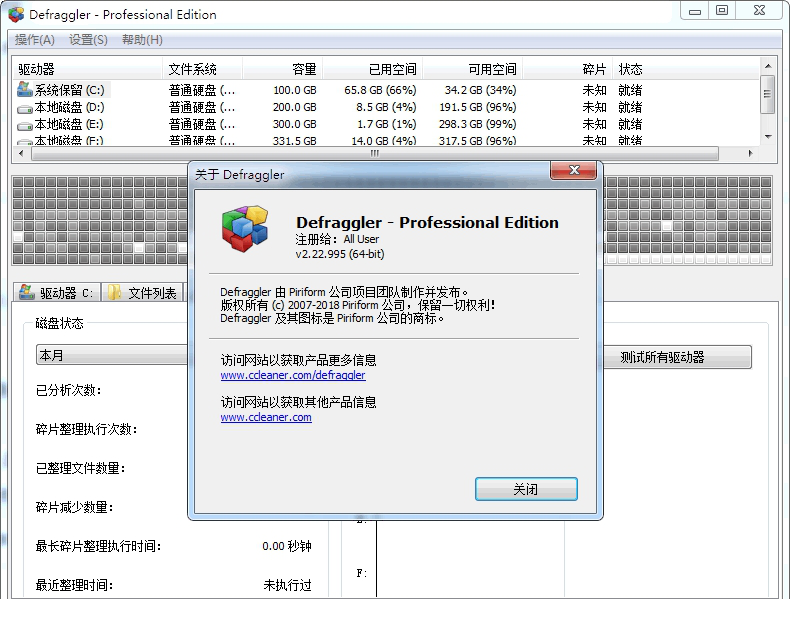Click the drive list scroll up arrow
790x622 pixels.
pyautogui.click(x=767, y=66)
